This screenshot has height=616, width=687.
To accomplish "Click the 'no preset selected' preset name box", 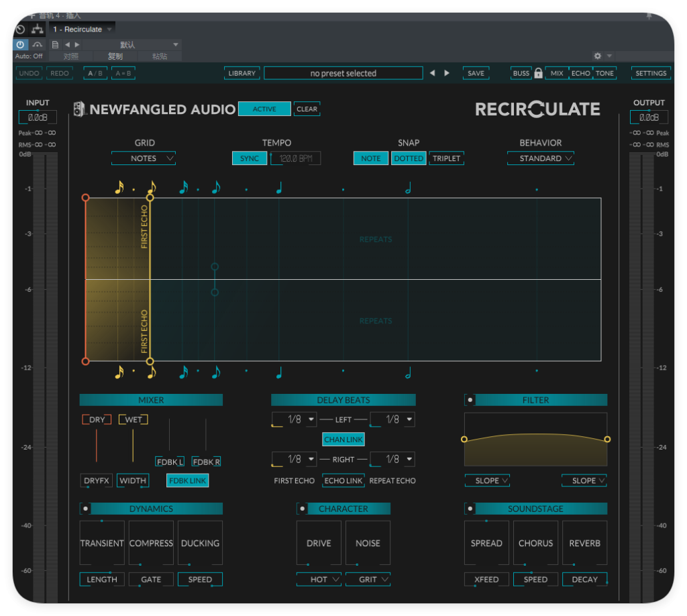I will (343, 73).
